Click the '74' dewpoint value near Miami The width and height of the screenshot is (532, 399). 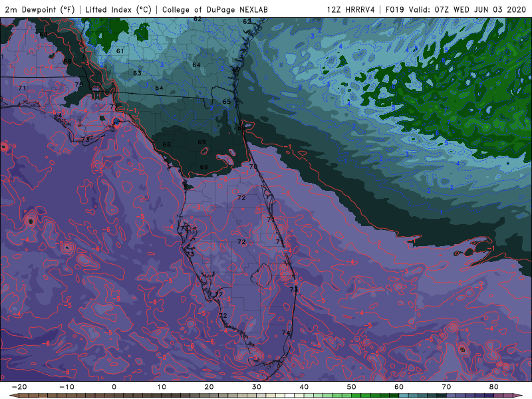pyautogui.click(x=286, y=333)
